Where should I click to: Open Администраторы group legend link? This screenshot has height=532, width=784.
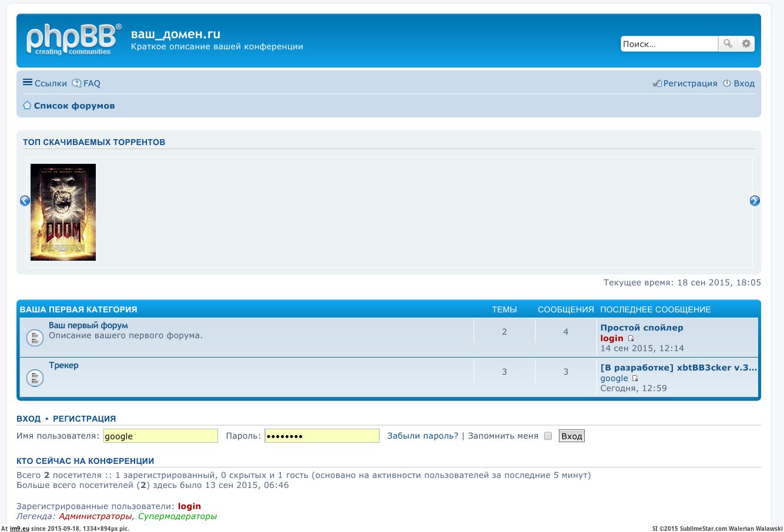[95, 516]
